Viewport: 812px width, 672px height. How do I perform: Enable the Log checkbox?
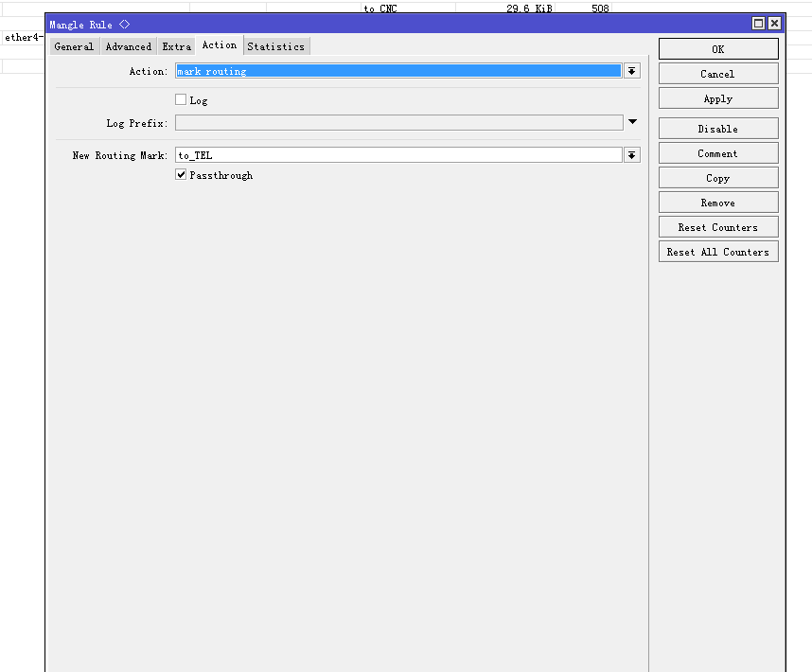(181, 99)
